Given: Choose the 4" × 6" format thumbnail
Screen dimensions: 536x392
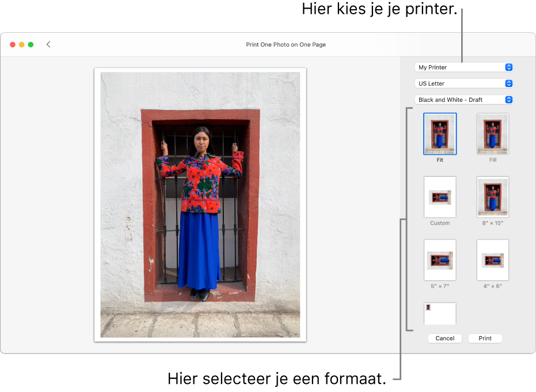Looking at the screenshot, I should coord(493,260).
